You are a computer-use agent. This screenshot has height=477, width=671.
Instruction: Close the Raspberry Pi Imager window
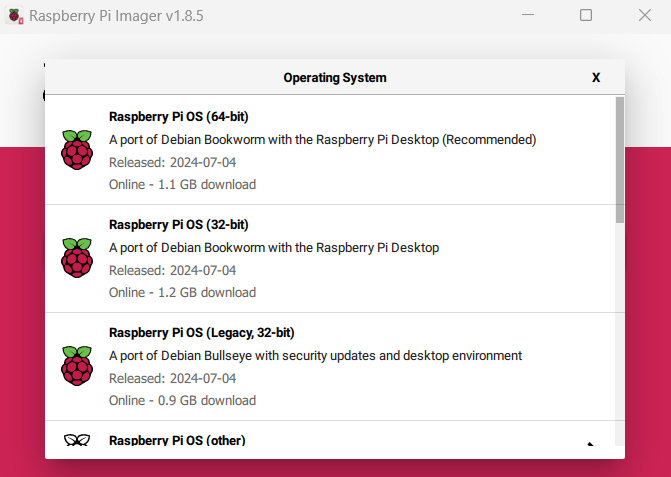coord(645,16)
